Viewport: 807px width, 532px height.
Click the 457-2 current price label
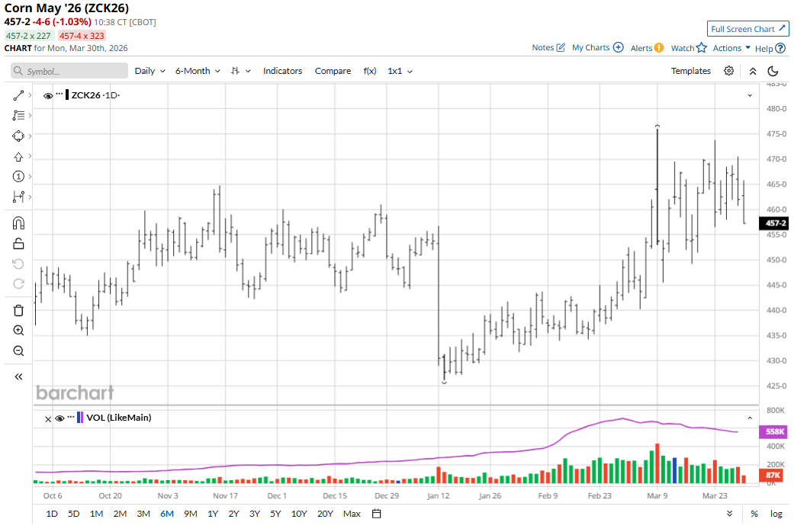pyautogui.click(x=774, y=223)
